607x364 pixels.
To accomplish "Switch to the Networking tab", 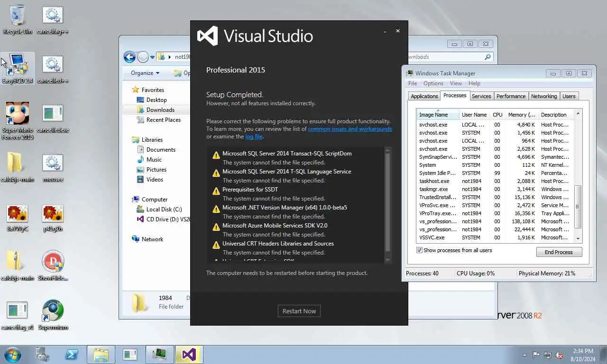I will tap(544, 96).
